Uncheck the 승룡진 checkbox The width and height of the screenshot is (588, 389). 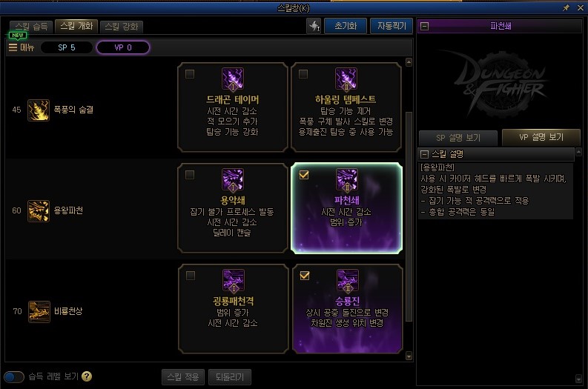(305, 276)
